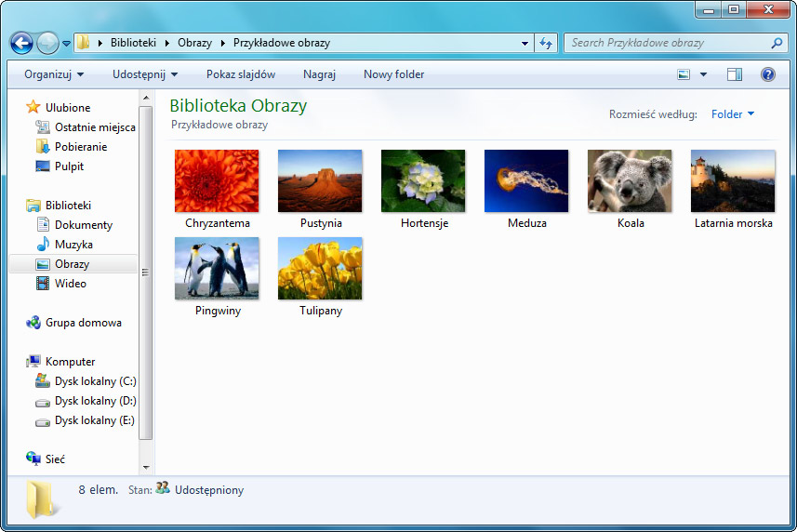Refresh the folder view
797x532 pixels.
click(546, 43)
